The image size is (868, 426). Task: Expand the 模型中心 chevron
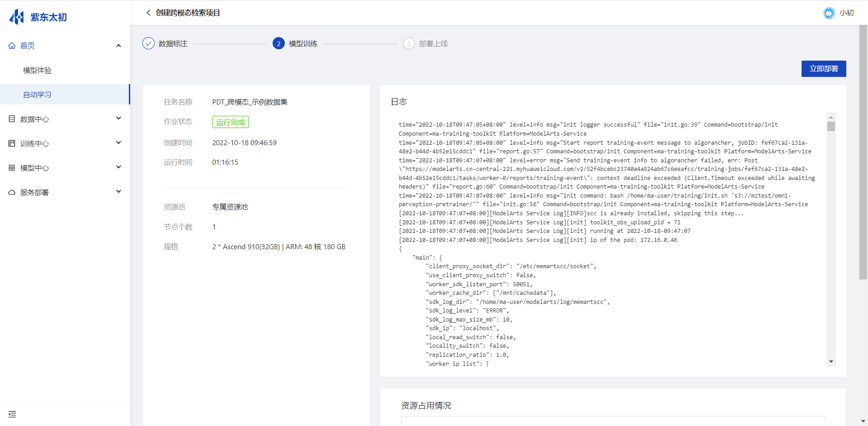point(118,167)
